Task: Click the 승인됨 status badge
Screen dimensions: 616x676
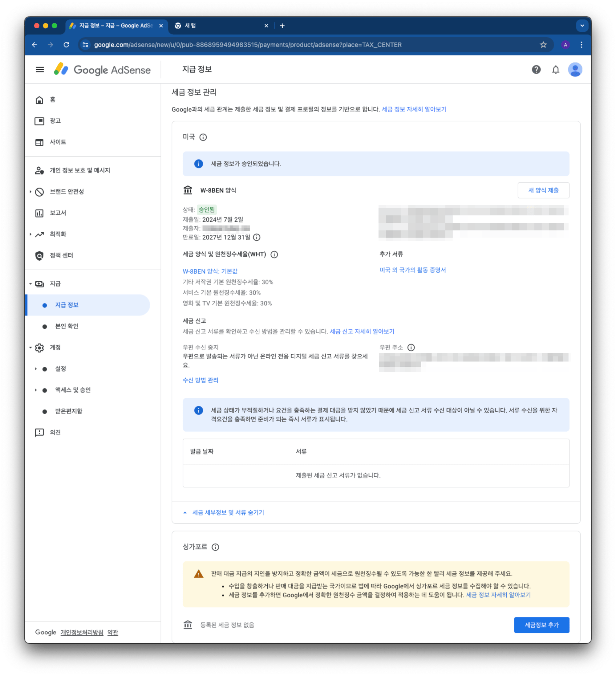Action: 206,210
